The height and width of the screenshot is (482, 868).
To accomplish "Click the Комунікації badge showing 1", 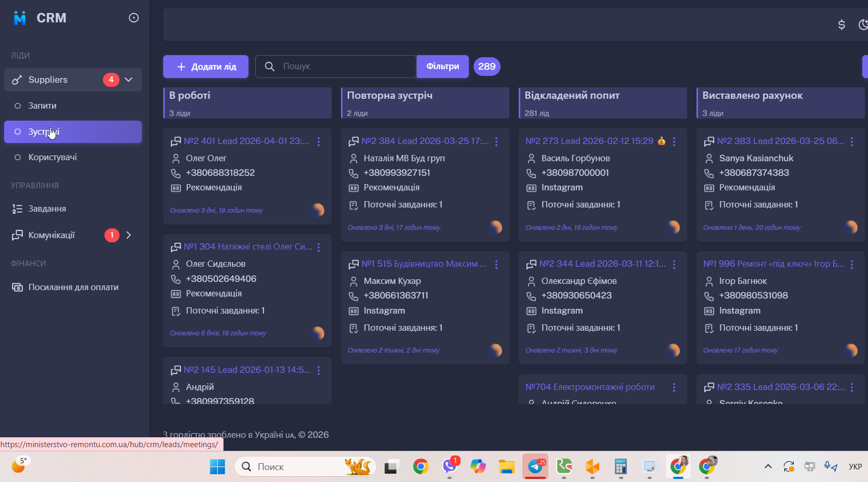I will click(112, 235).
